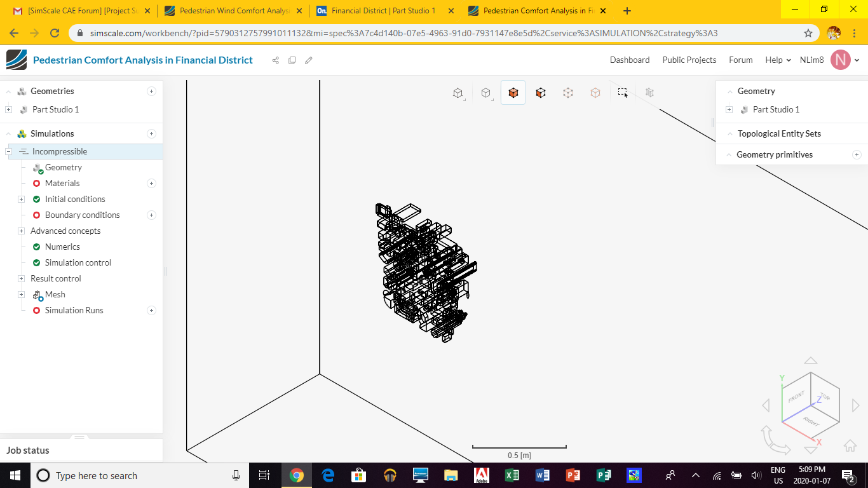This screenshot has height=488, width=868.
Task: Click the greyed-out mesh cube icon
Action: (x=649, y=92)
